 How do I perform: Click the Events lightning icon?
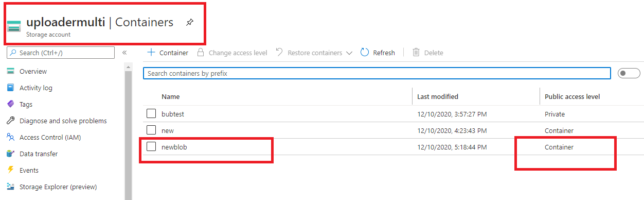(x=10, y=170)
